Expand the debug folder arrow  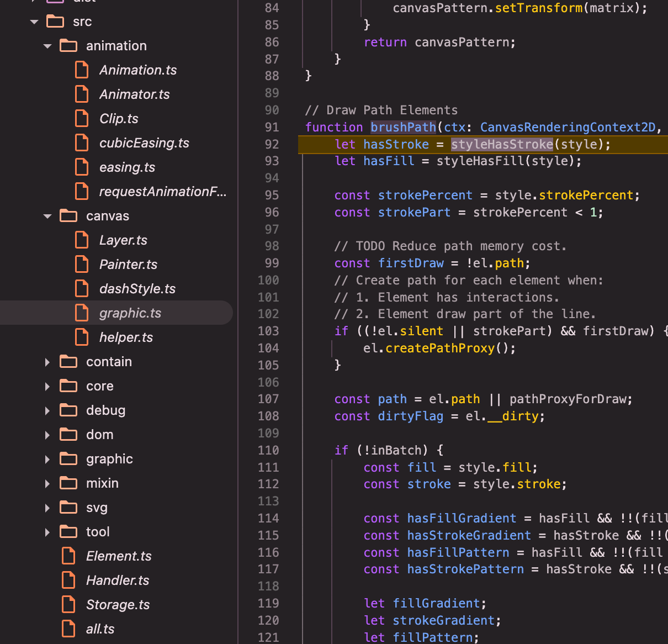tap(47, 411)
